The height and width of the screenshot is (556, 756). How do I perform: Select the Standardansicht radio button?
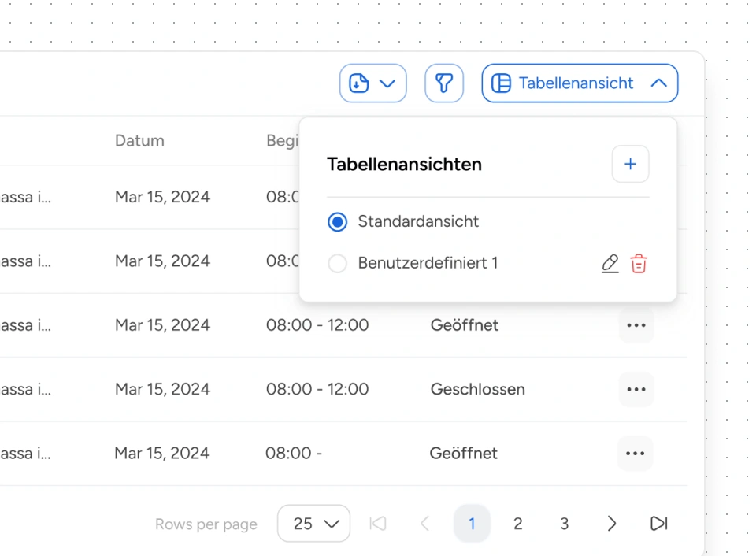[x=338, y=222]
